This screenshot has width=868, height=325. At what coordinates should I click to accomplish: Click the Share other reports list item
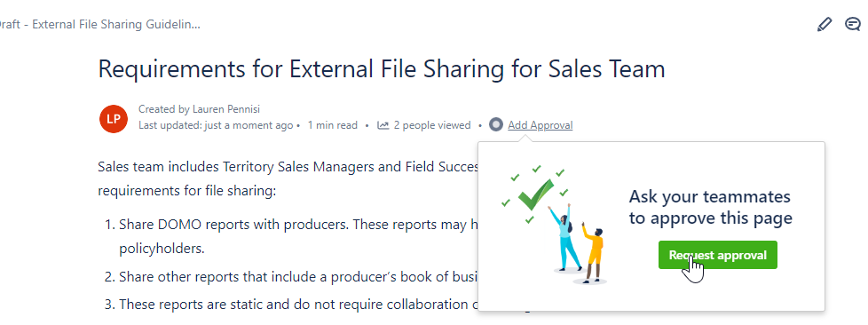(298, 276)
